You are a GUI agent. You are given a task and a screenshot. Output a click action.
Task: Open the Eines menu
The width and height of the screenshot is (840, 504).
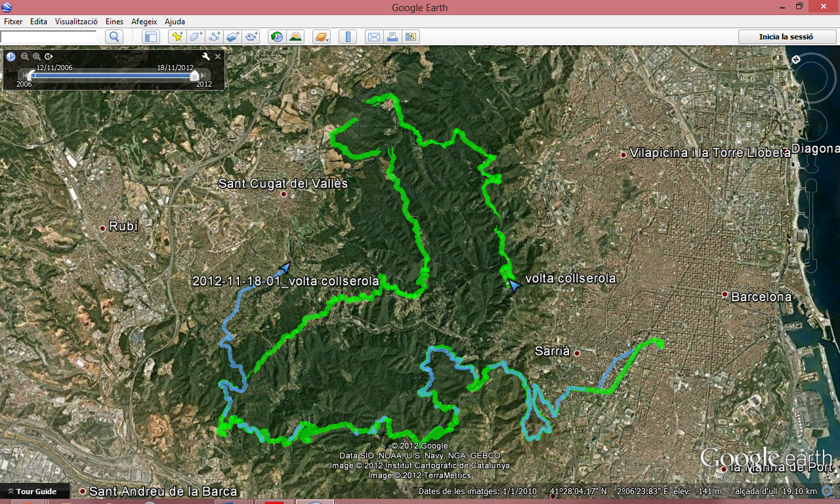coord(114,22)
